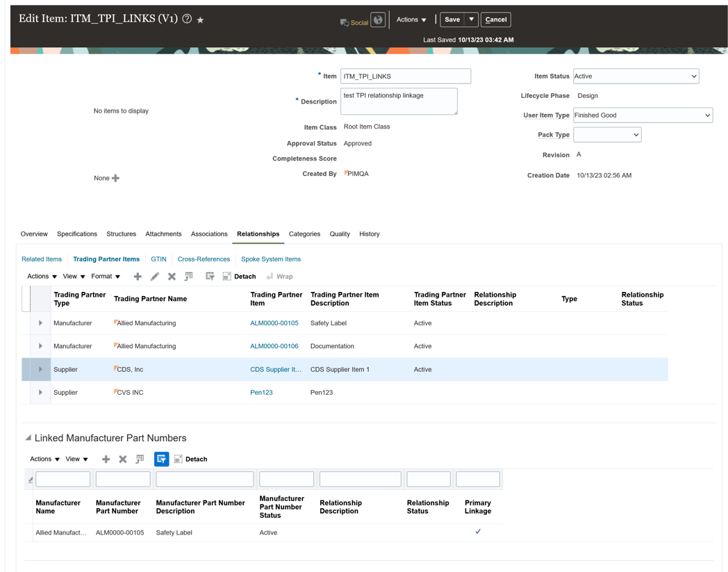The image size is (728, 572).
Task: Switch to the Attachments tab
Action: pyautogui.click(x=163, y=234)
